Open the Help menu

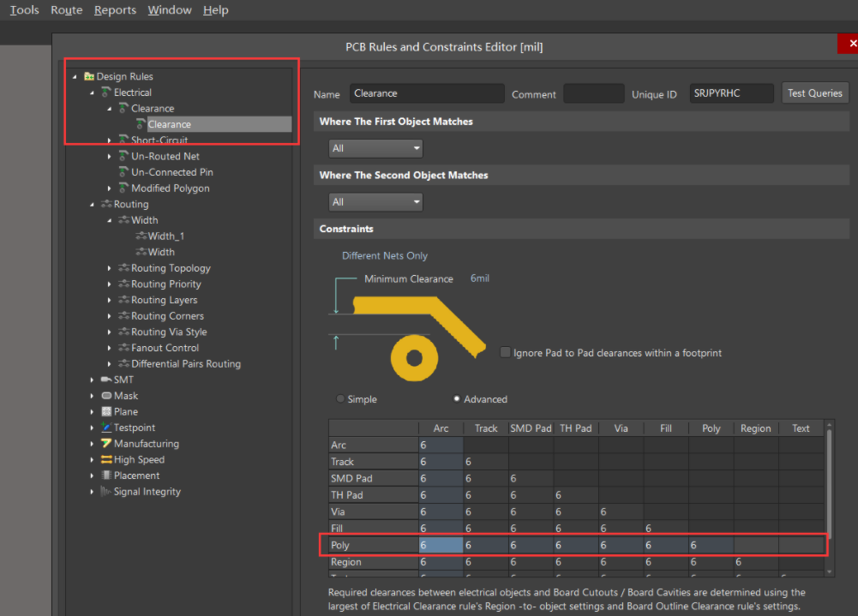(216, 9)
